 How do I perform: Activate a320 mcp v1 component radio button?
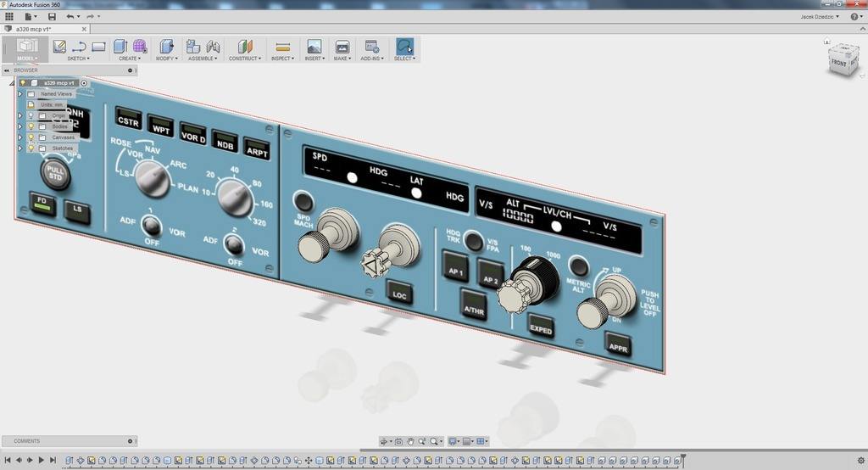coord(84,83)
